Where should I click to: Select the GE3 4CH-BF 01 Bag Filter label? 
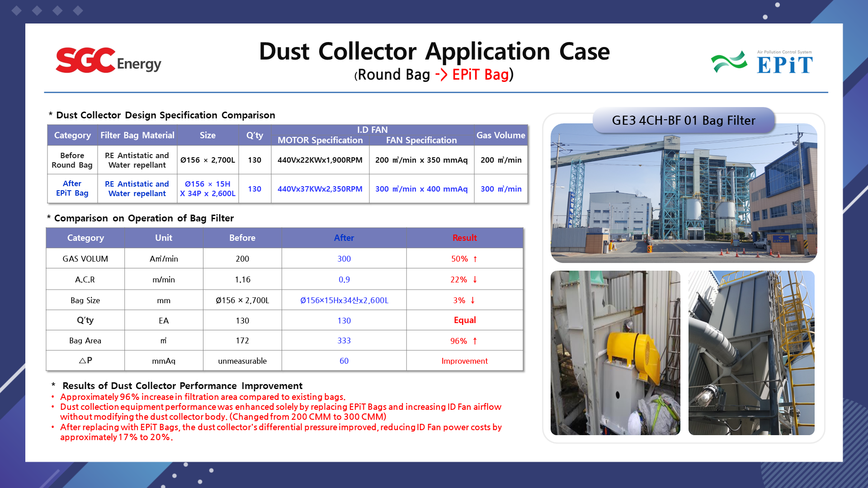coord(683,120)
